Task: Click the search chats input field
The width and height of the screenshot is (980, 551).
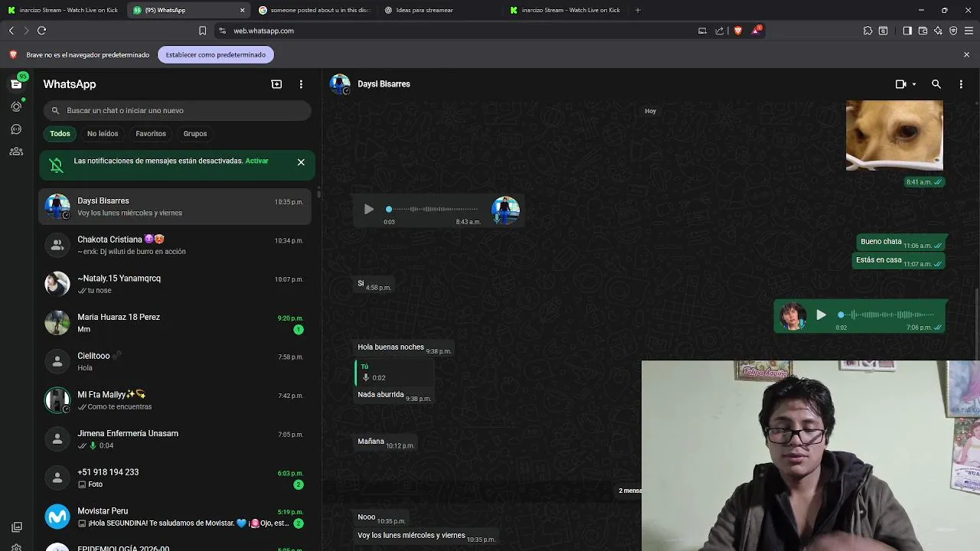Action: (x=177, y=110)
